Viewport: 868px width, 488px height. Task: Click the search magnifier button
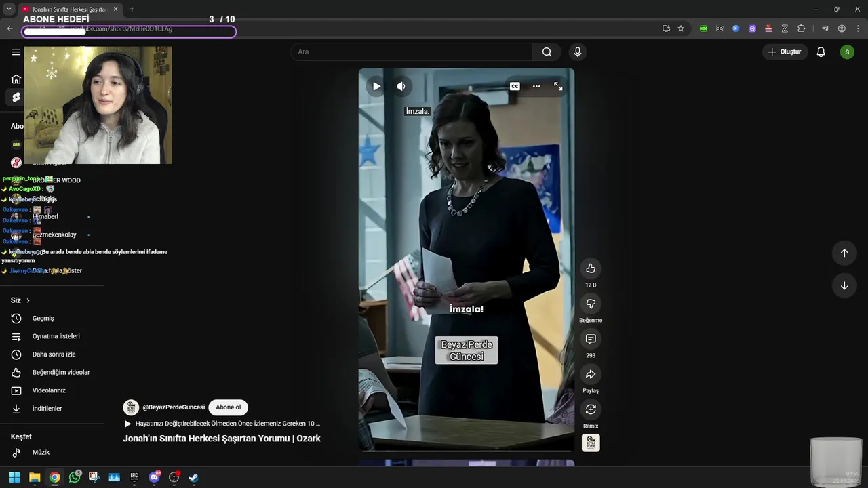point(547,52)
